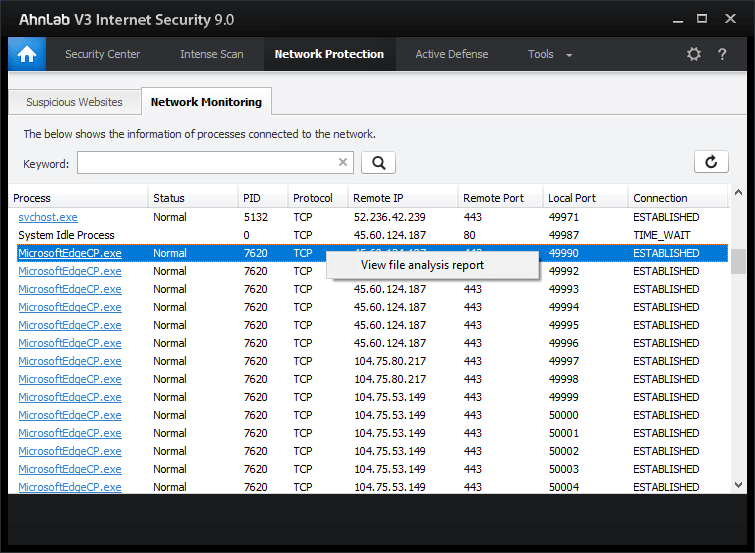Switch to the Intense Scan tab

[x=211, y=54]
